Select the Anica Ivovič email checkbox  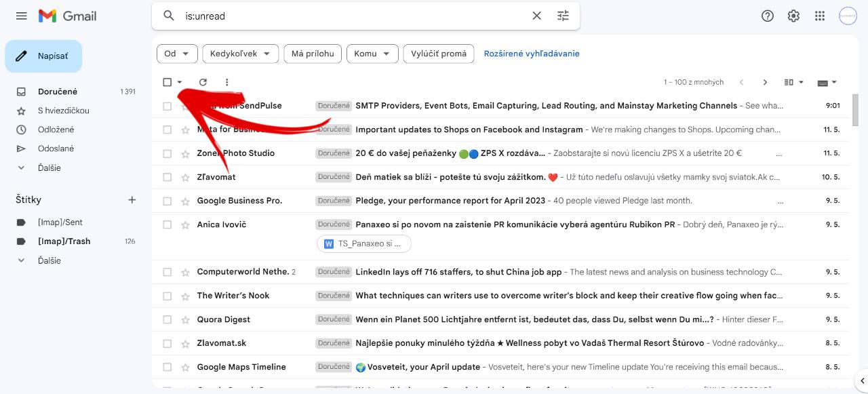[167, 224]
